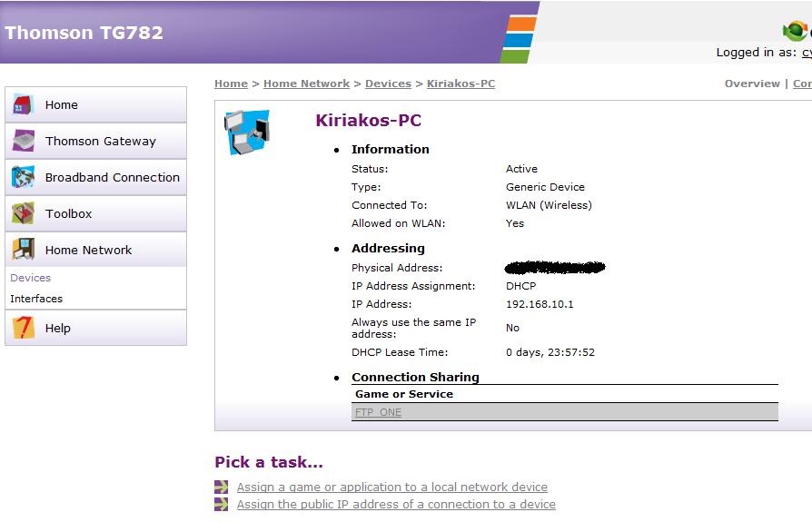The width and height of the screenshot is (812, 522).
Task: Click the DHCP lease time 0 days, 23:57:52
Action: [550, 352]
